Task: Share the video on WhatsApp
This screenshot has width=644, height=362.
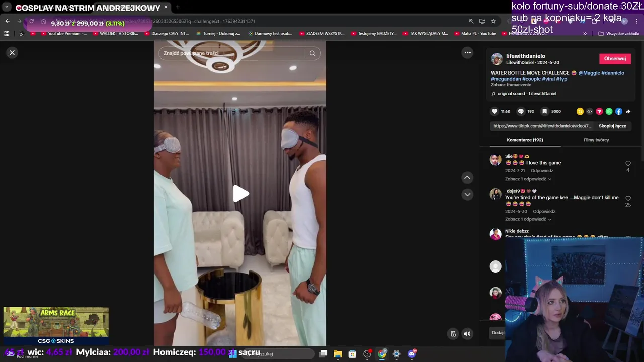Action: [x=609, y=111]
